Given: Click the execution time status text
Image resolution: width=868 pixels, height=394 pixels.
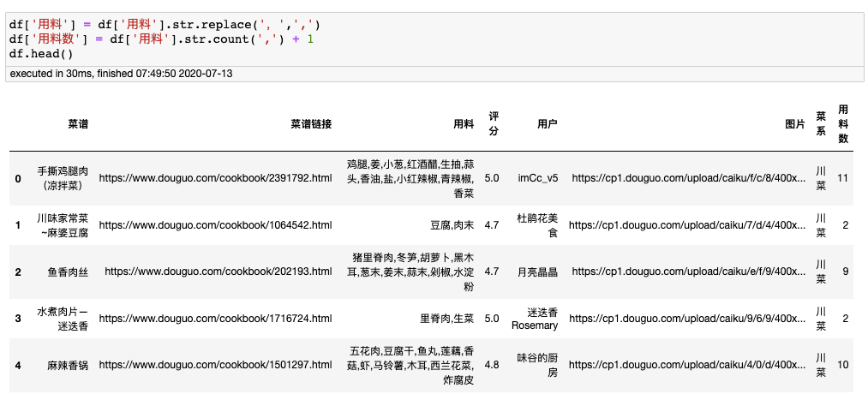Looking at the screenshot, I should pos(121,74).
